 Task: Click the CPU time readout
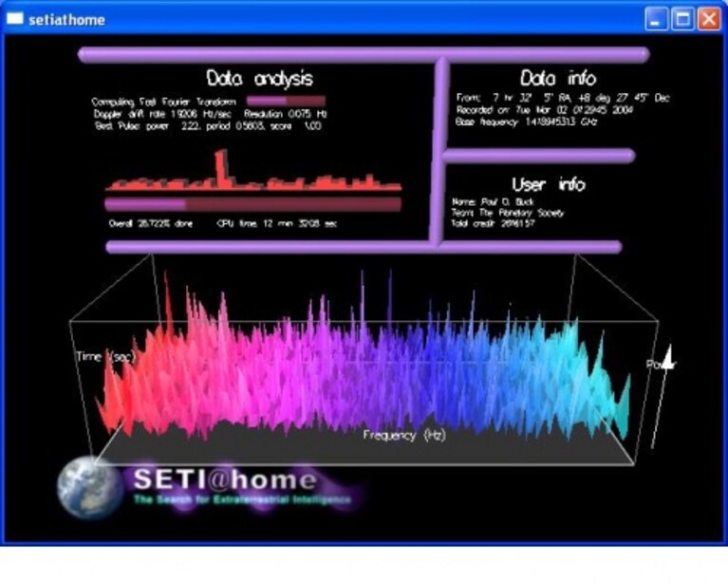[277, 223]
